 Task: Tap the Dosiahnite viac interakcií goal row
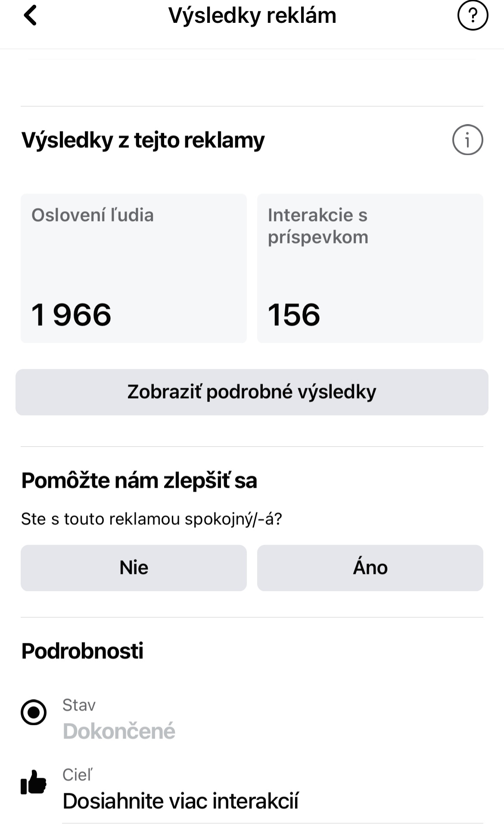point(272,789)
